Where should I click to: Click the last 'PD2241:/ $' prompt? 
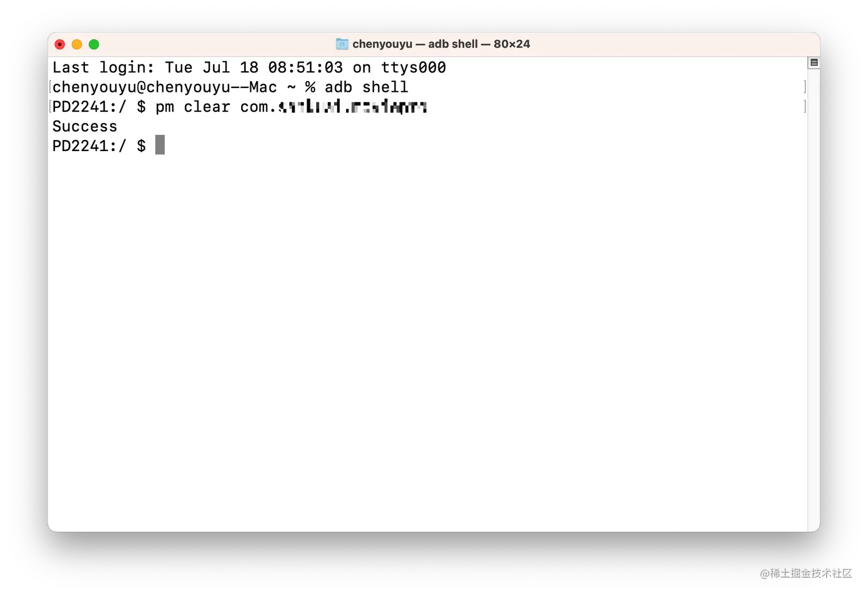tap(99, 146)
